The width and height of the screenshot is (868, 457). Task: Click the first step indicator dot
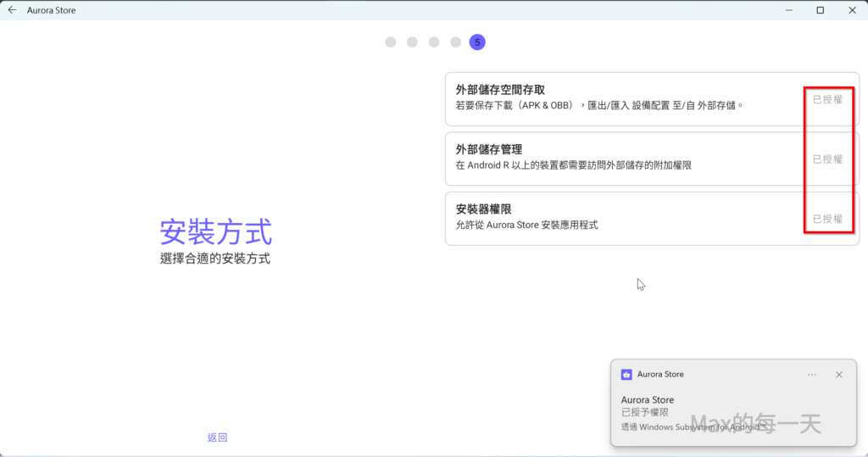pyautogui.click(x=391, y=42)
